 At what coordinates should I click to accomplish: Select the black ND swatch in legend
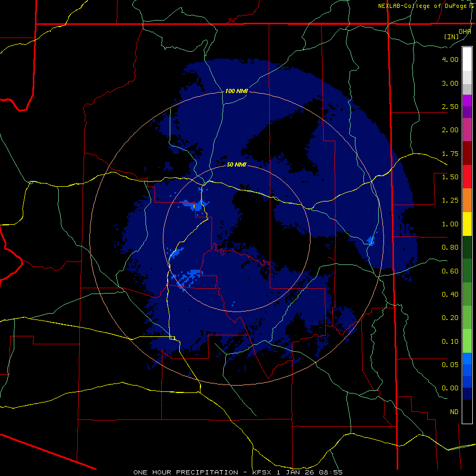(x=467, y=411)
